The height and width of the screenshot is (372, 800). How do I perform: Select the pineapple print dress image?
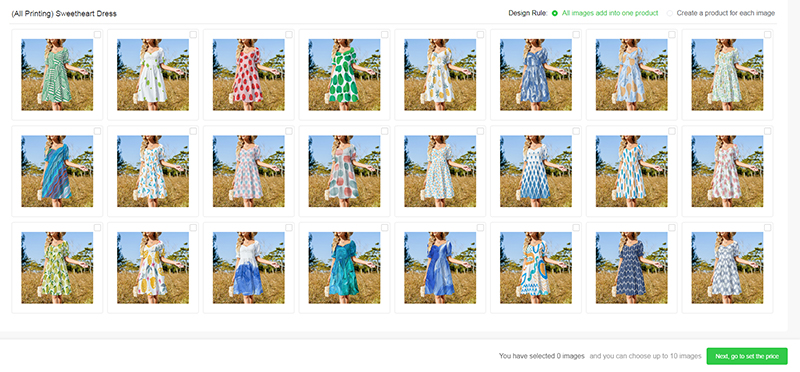[440, 75]
